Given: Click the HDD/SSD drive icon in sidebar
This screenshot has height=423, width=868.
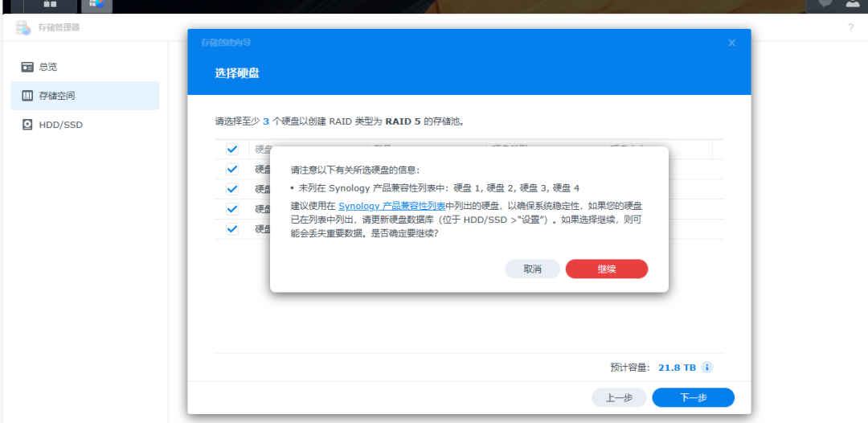Looking at the screenshot, I should coord(27,125).
